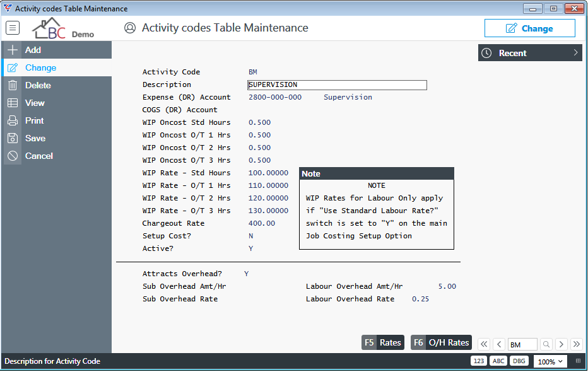Image resolution: width=588 pixels, height=372 pixels.
Task: Go to the first record arrow
Action: [484, 344]
